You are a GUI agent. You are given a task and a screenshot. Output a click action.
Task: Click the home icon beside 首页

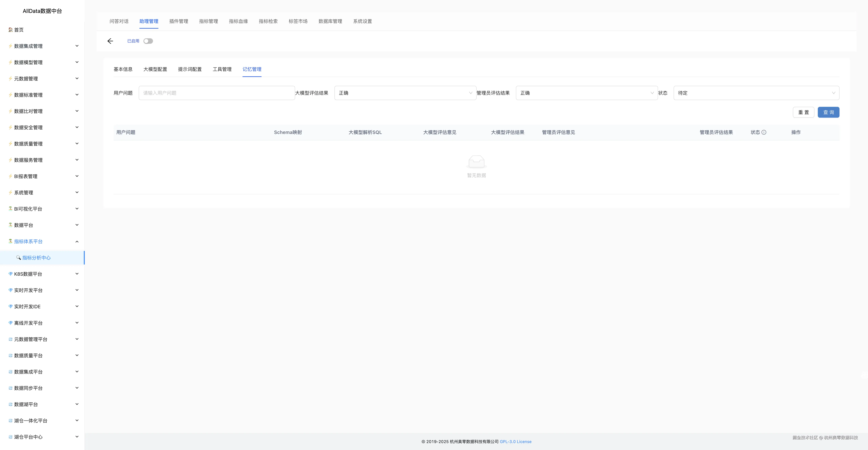[x=11, y=30]
